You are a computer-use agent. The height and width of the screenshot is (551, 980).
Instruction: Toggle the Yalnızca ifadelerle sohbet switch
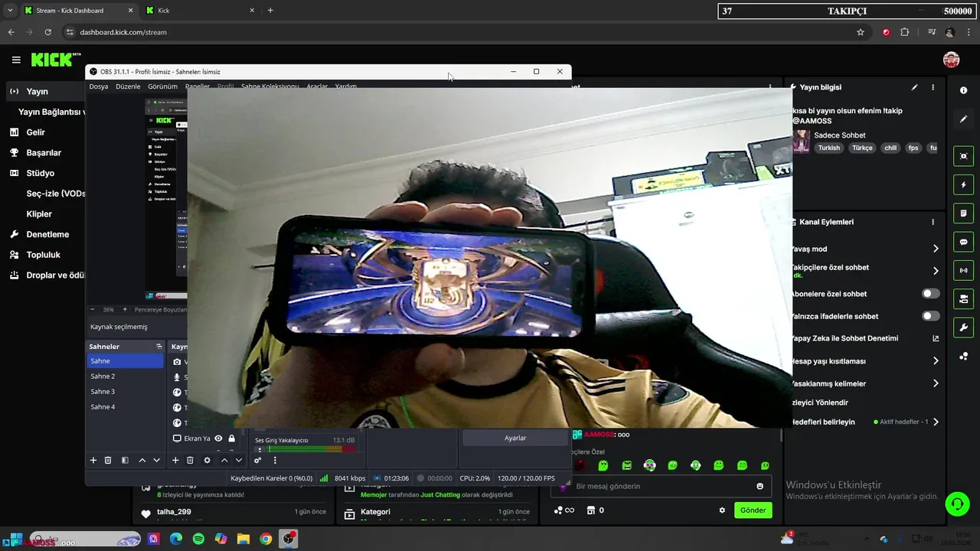pyautogui.click(x=931, y=316)
